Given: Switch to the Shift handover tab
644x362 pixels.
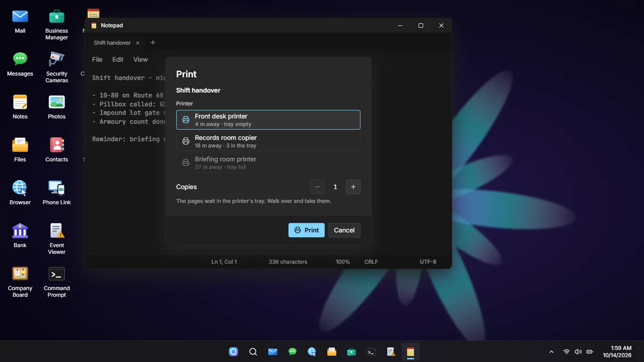Looking at the screenshot, I should [112, 43].
